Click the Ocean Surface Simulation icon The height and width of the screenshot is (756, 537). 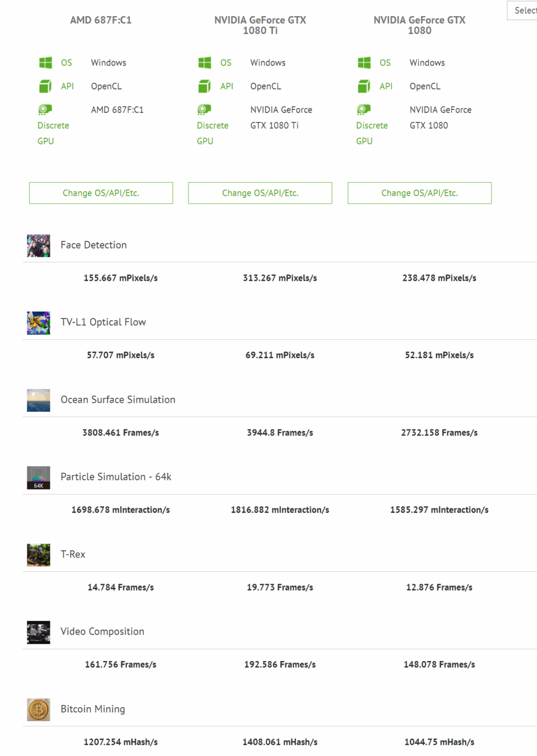coord(38,400)
